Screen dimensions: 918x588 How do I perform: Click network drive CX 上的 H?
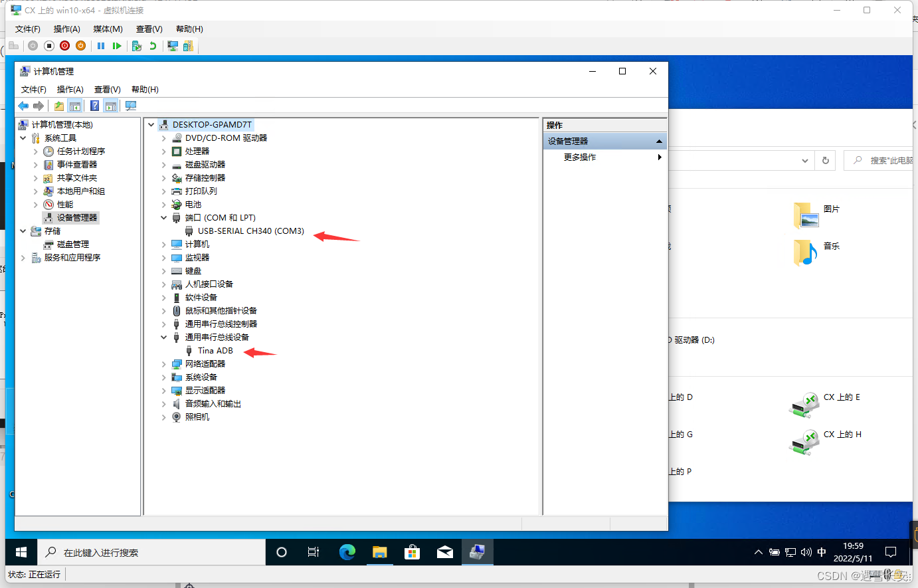pos(825,441)
